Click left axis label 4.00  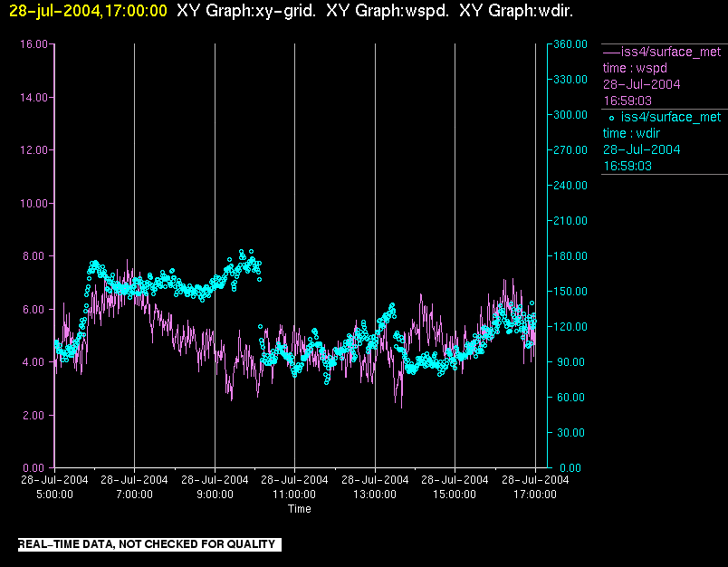35,361
